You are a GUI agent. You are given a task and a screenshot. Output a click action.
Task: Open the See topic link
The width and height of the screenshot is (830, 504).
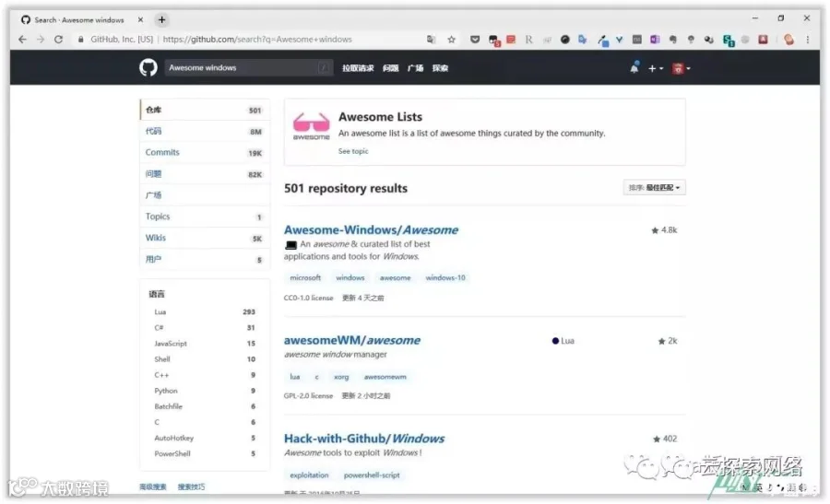pos(353,151)
